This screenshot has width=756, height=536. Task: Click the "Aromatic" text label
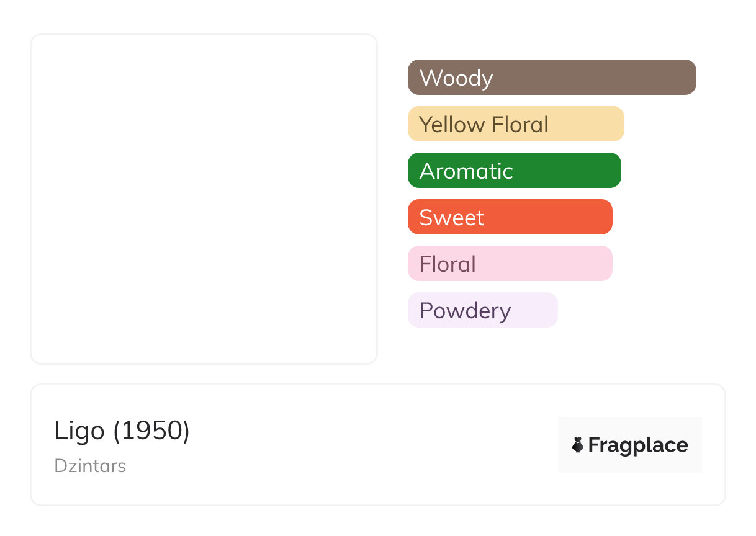pyautogui.click(x=466, y=171)
